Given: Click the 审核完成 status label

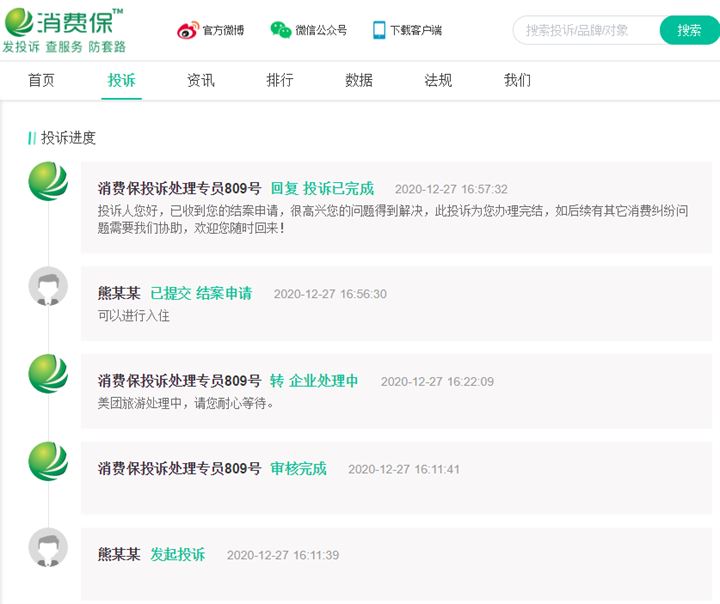Looking at the screenshot, I should tap(298, 469).
